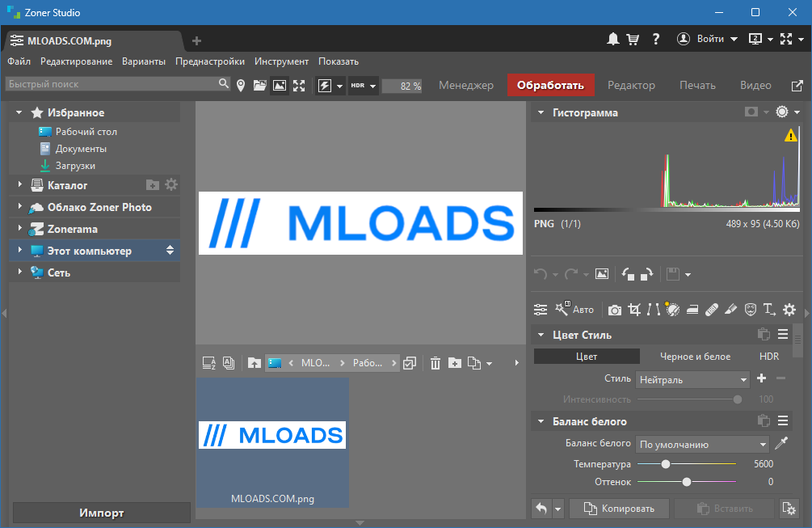
Task: Rotate image left icon
Action: [x=628, y=274]
